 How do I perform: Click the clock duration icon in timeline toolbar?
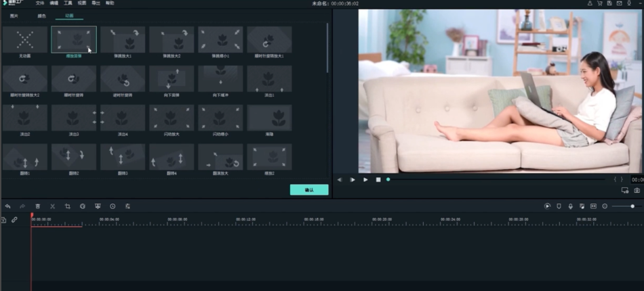(x=113, y=206)
